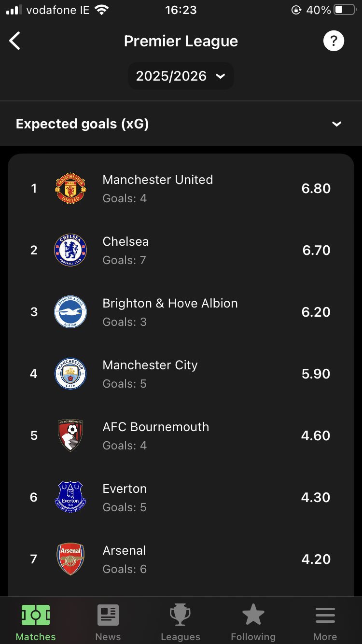The image size is (362, 644).
Task: Expand the Expected goals (xG) stat selector
Action: tap(83, 124)
